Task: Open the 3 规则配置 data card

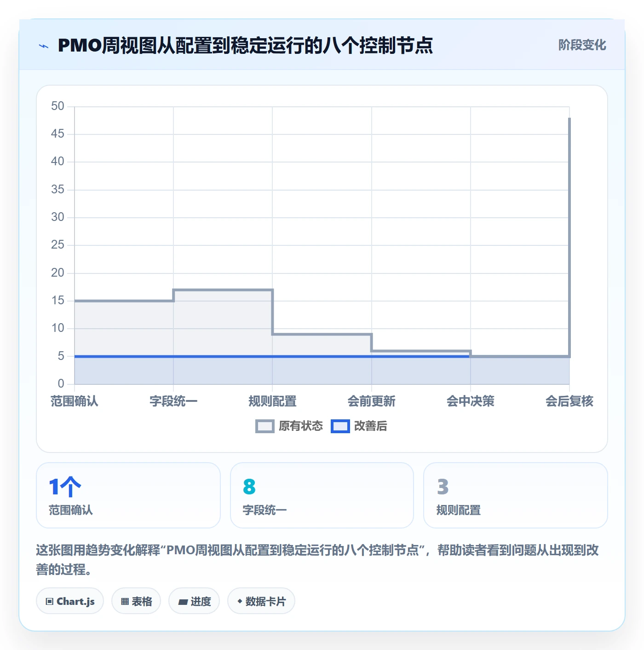Action: click(516, 495)
